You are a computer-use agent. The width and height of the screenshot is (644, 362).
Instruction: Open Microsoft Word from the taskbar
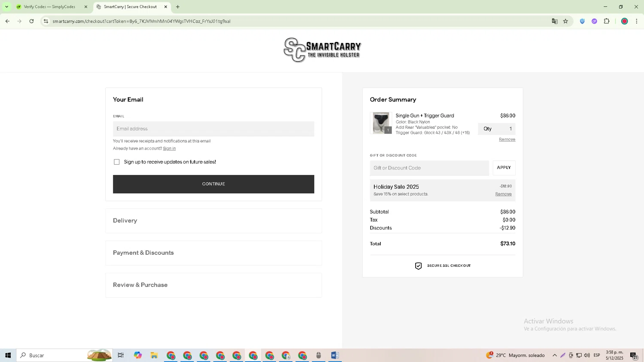pyautogui.click(x=335, y=355)
